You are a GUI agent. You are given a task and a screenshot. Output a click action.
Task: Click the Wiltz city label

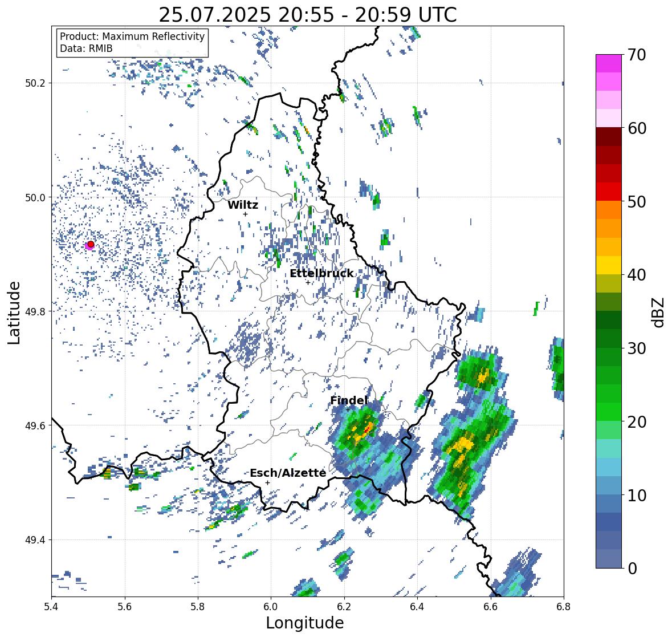tap(243, 205)
